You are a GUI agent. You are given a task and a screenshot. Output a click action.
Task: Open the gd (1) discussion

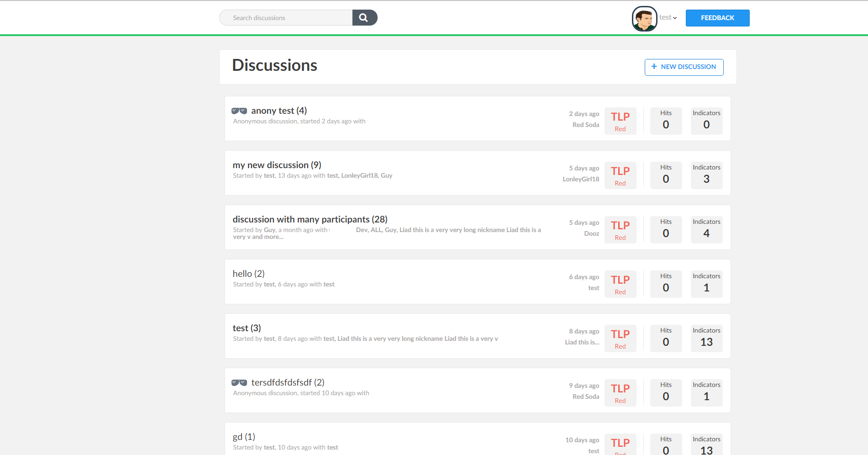[244, 437]
